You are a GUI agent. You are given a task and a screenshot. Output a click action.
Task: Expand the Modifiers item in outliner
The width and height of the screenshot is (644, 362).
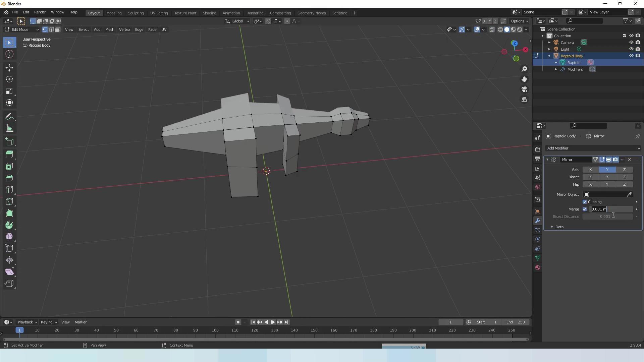point(556,69)
